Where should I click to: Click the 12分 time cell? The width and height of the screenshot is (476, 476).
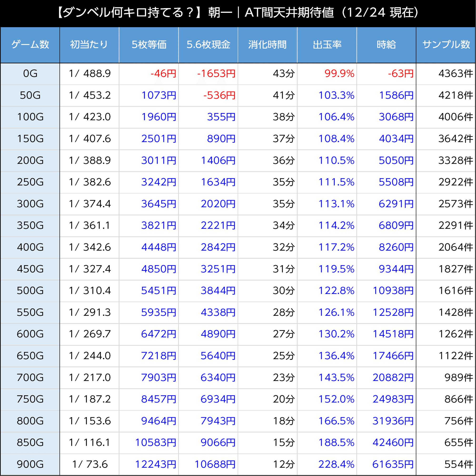pyautogui.click(x=268, y=465)
